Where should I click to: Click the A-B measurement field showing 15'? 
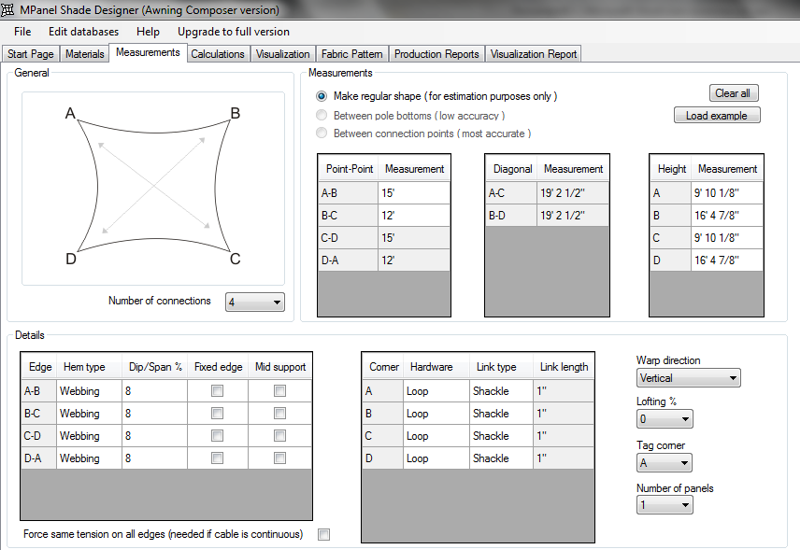click(x=413, y=193)
